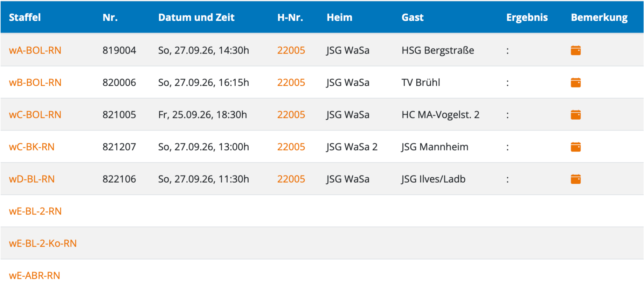Click calendar icon for JSG Ilves/Ladb match

[575, 179]
